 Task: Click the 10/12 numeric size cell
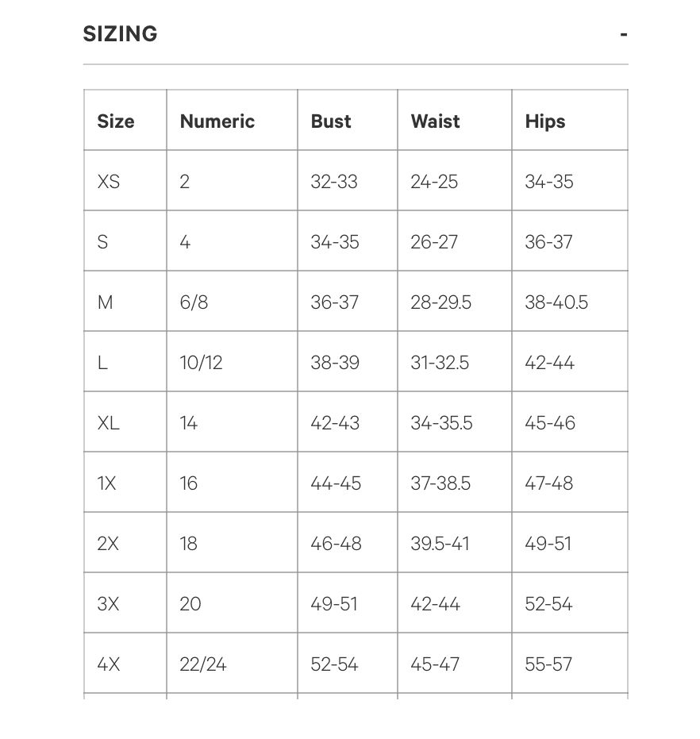(x=201, y=363)
